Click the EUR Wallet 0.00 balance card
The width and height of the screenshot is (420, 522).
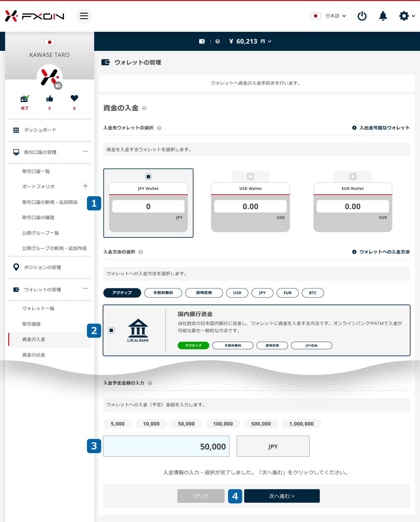point(353,207)
